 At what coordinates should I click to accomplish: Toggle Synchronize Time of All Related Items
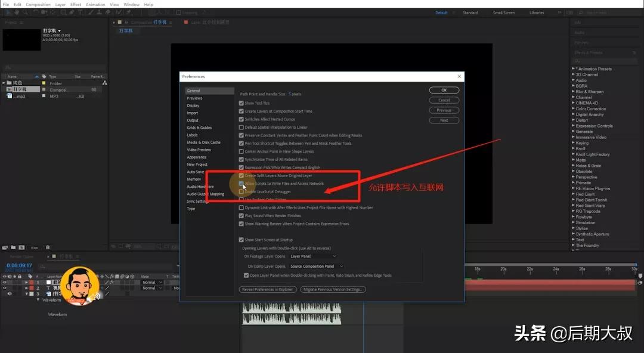tap(241, 159)
